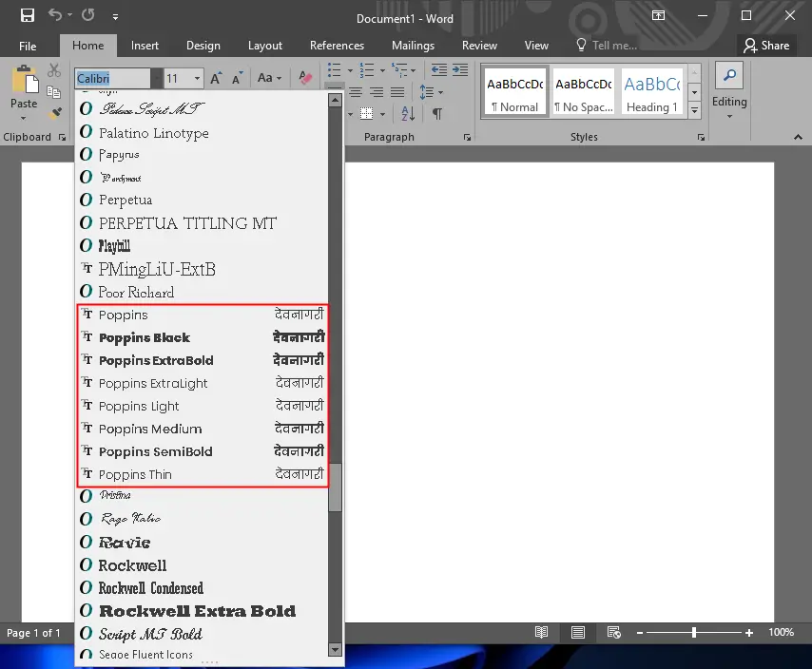The width and height of the screenshot is (812, 669).
Task: Clear all formatting with the eraser icon
Action: tap(305, 78)
